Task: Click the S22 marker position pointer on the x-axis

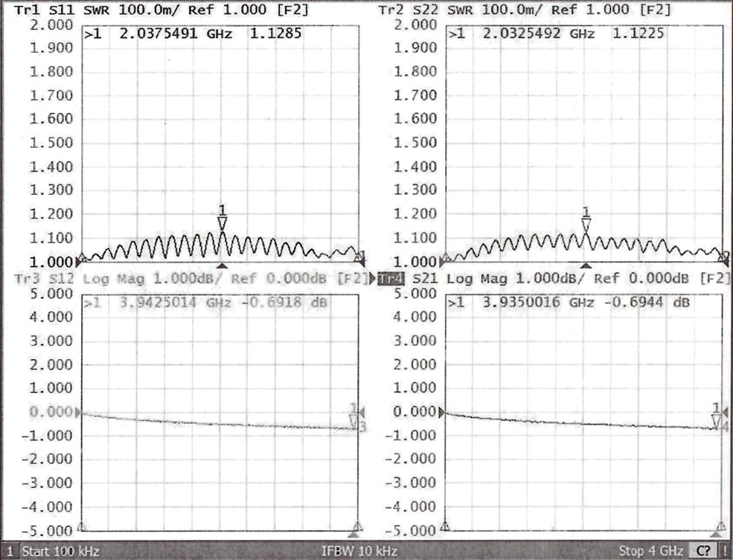Action: (586, 265)
